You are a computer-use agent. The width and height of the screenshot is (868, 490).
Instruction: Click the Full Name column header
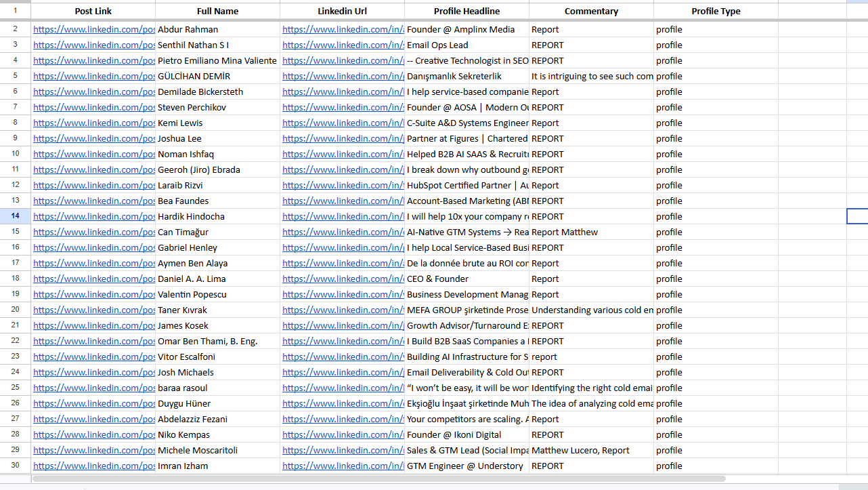click(x=218, y=11)
